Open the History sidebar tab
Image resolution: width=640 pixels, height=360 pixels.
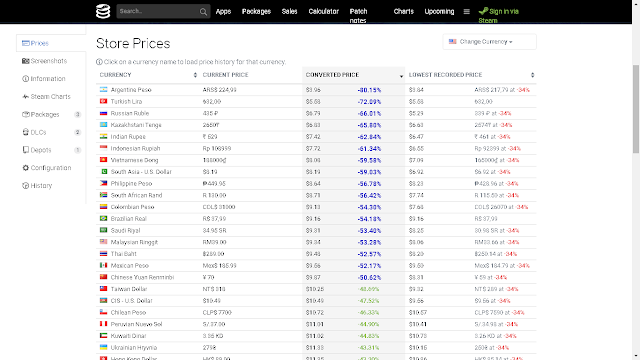tap(51, 186)
